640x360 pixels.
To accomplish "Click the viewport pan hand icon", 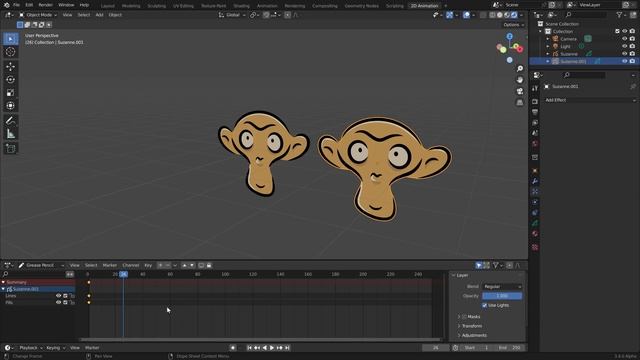I will [520, 80].
